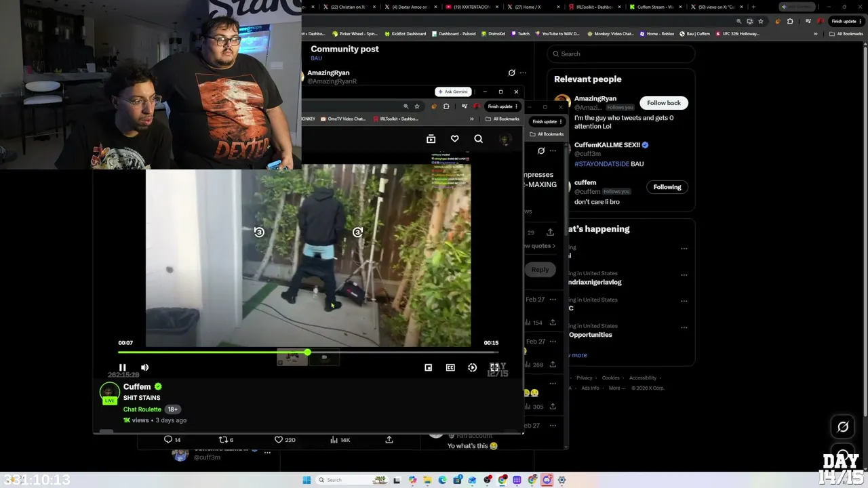The image size is (868, 488).
Task: Click Reply button in background X window
Action: tap(540, 270)
